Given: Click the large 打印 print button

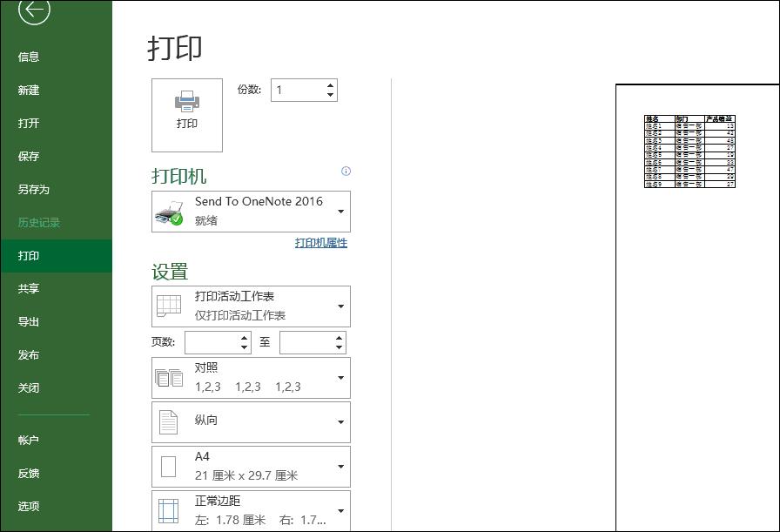Looking at the screenshot, I should pyautogui.click(x=185, y=115).
